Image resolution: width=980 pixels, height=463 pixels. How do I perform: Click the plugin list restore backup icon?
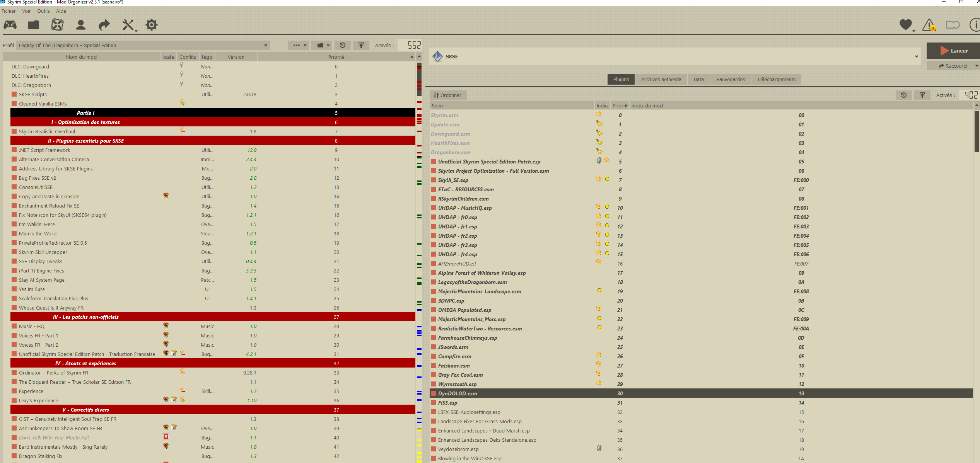click(904, 95)
